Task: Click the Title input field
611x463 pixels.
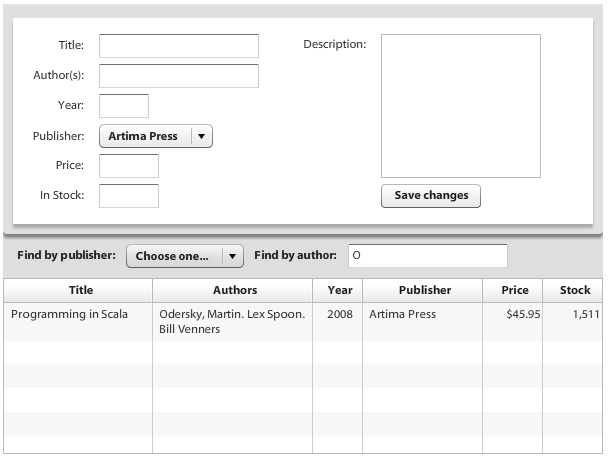Action: pos(179,46)
